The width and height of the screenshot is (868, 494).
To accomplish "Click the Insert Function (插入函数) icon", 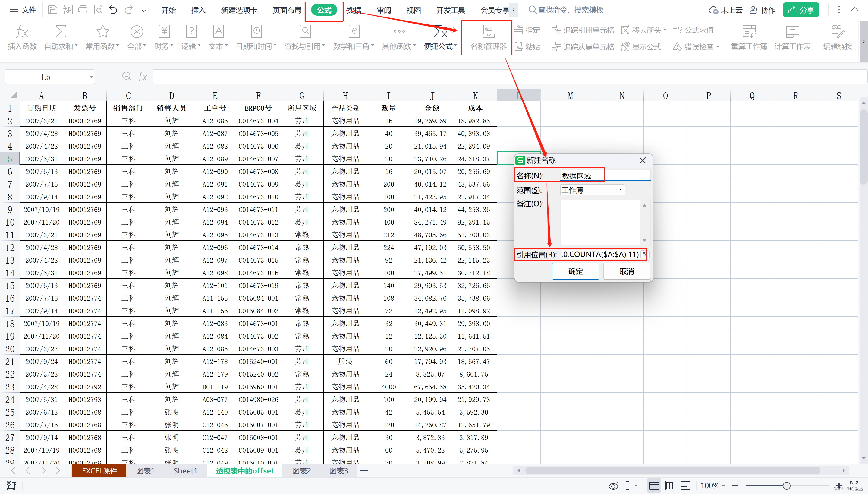I will (22, 38).
